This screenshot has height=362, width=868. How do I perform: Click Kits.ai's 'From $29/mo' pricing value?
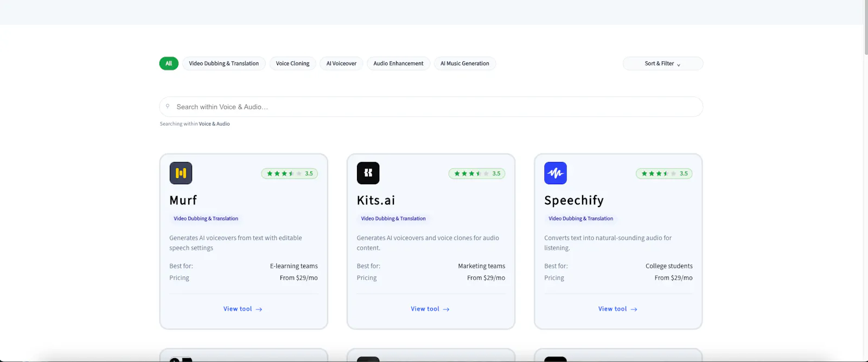click(x=486, y=278)
